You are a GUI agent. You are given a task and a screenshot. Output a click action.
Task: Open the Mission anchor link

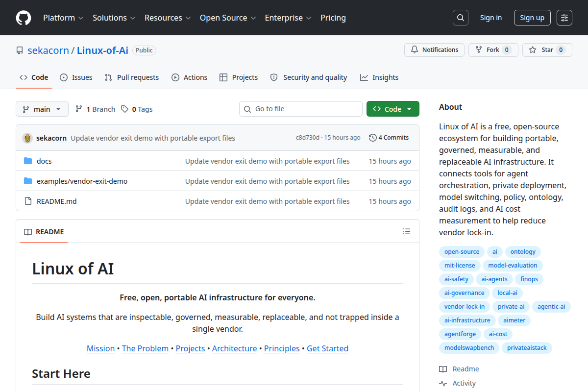(x=100, y=348)
